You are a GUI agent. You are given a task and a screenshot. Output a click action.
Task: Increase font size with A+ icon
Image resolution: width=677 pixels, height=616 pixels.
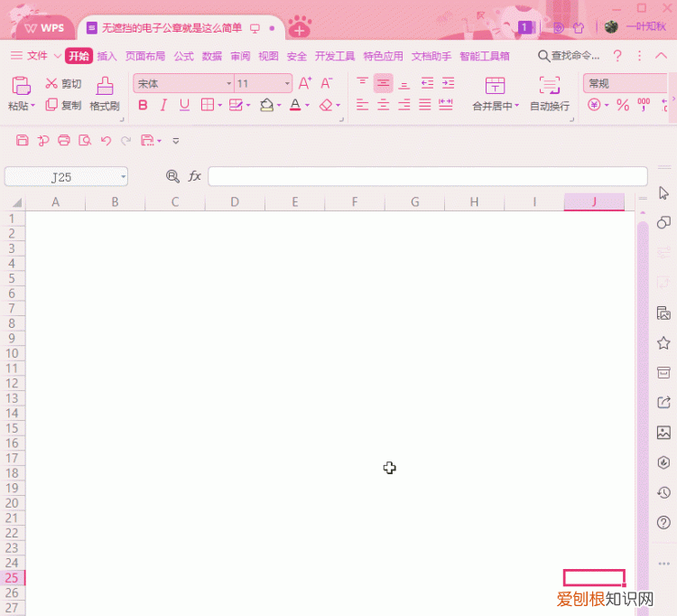pyautogui.click(x=305, y=83)
